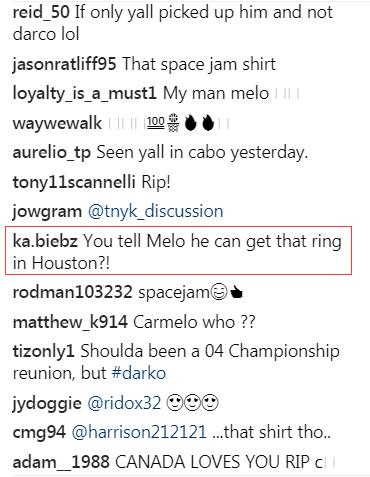Viewport: 370px width, 477px height.
Task: Follow the @tnyk_discussion mention
Action: coord(155,212)
